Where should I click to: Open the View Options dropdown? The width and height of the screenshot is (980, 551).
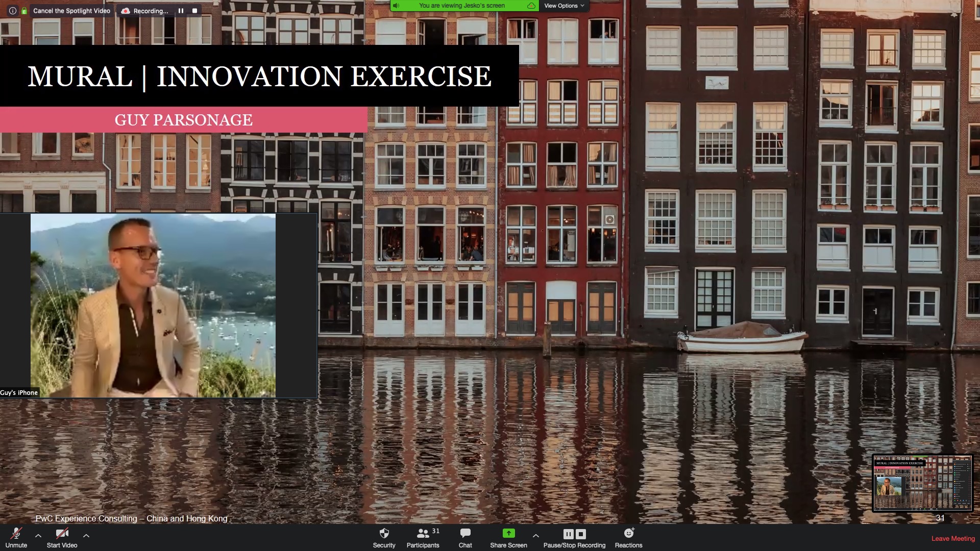563,6
